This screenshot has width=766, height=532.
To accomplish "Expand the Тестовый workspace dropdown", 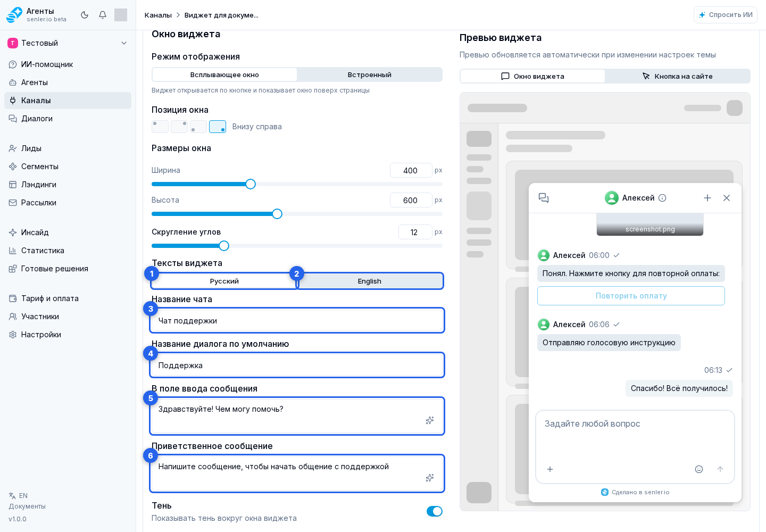I will [68, 43].
